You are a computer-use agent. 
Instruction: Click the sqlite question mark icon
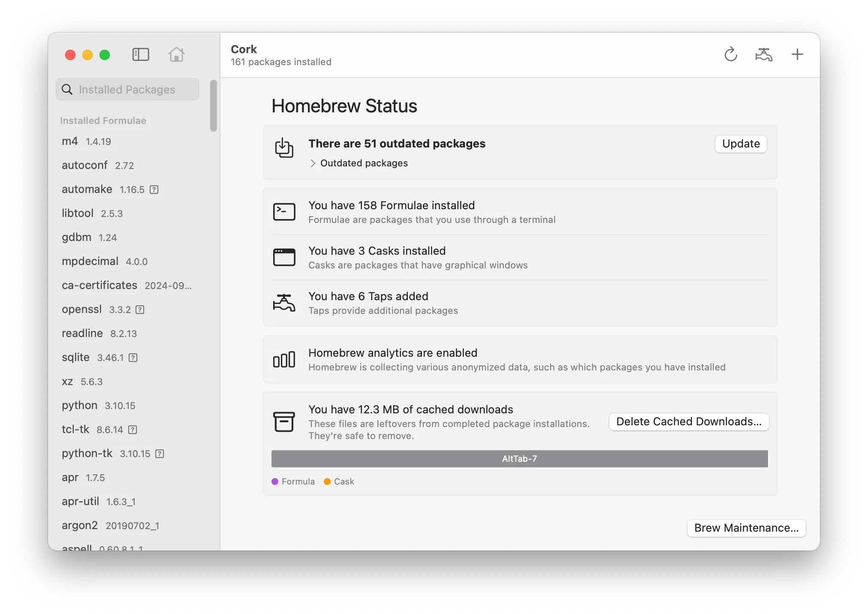[133, 358]
